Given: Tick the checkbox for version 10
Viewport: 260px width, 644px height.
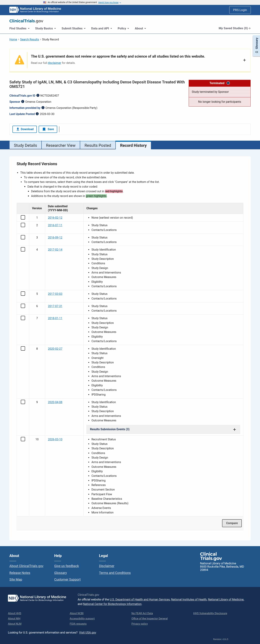Looking at the screenshot, I should click(x=23, y=439).
